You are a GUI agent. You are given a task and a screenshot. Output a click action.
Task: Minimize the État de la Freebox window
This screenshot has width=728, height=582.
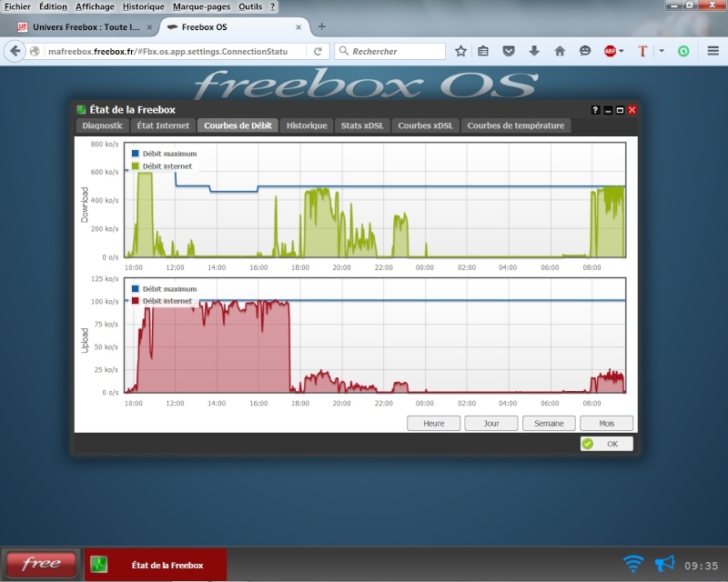tap(608, 110)
